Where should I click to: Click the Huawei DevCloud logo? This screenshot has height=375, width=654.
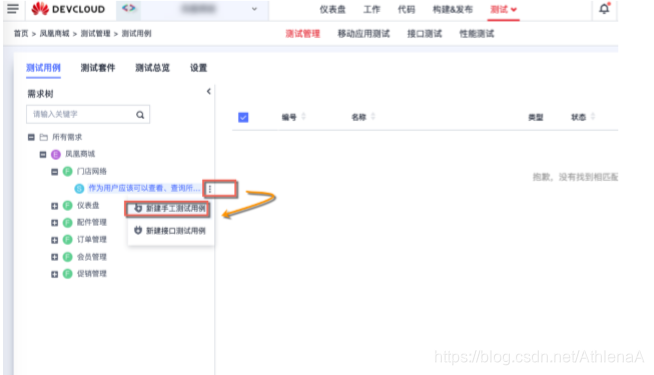(x=68, y=9)
